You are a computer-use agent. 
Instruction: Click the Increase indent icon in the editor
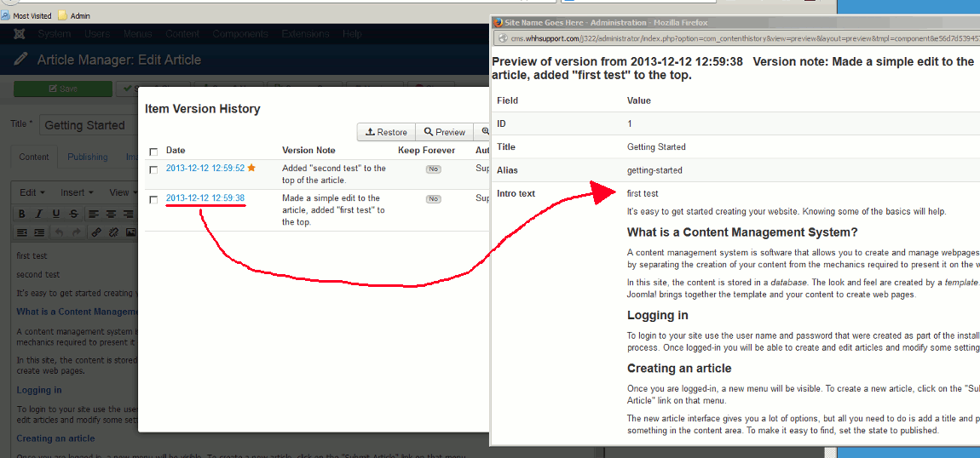click(x=38, y=232)
